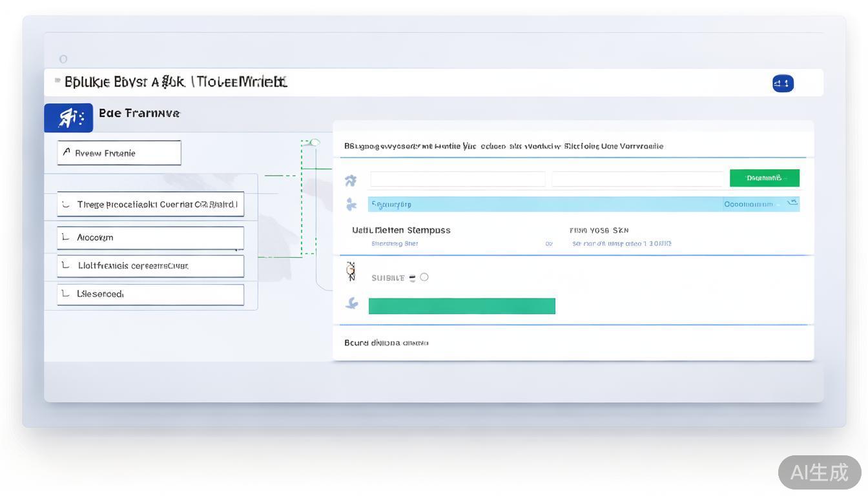Click the blue logo icon beside Bde Trarnnve

tap(68, 118)
